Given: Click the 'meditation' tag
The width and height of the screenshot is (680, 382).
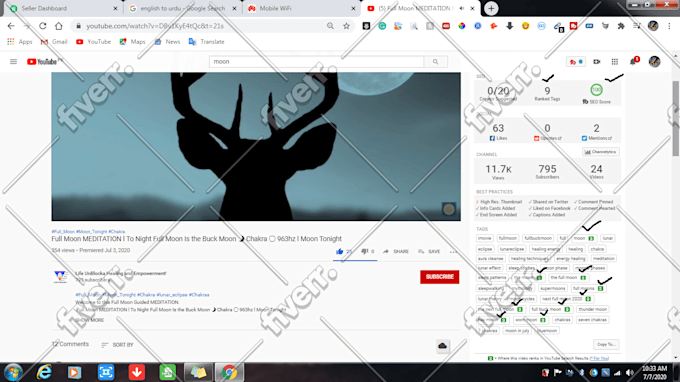Looking at the screenshot, I should point(604,258).
